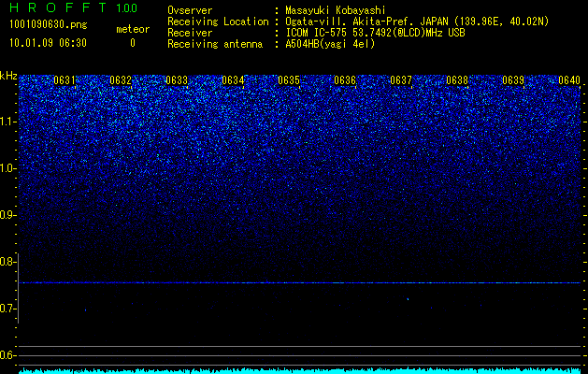
Task: Click the 0640 time marker
Action: click(x=569, y=80)
